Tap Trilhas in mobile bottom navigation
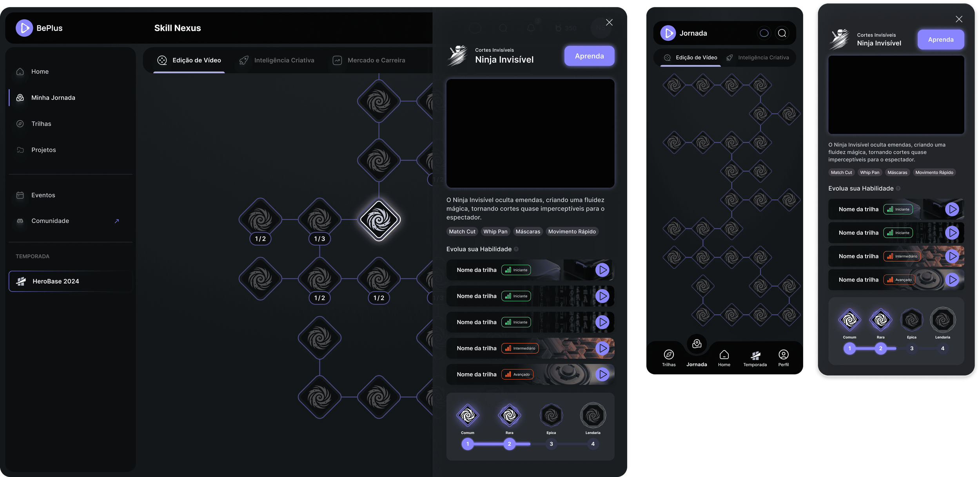The image size is (980, 477). tap(669, 358)
